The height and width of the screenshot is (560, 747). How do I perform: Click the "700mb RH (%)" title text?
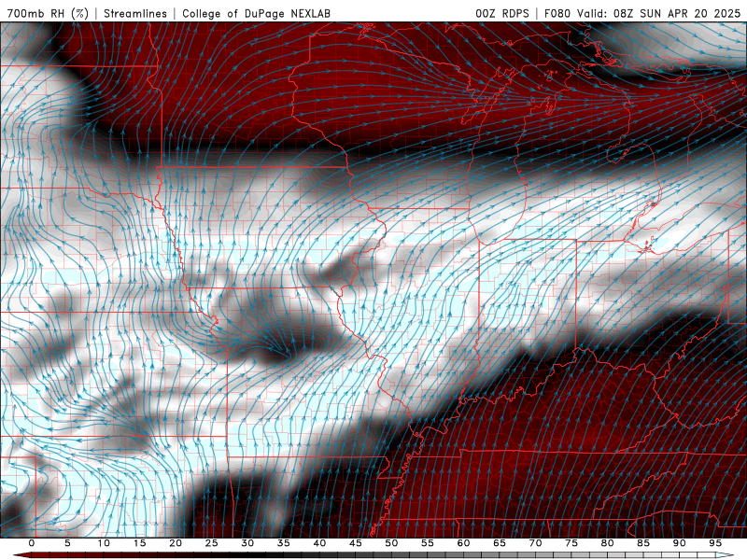48,14
